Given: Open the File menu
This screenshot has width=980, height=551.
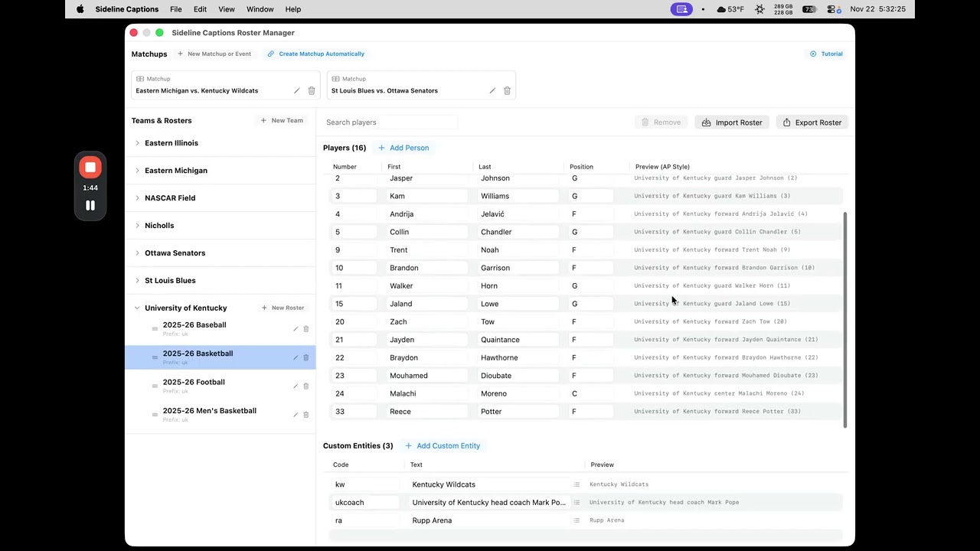Looking at the screenshot, I should click(x=176, y=9).
